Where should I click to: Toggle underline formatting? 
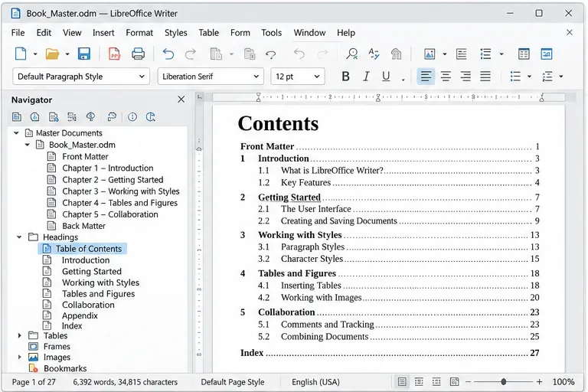click(386, 77)
